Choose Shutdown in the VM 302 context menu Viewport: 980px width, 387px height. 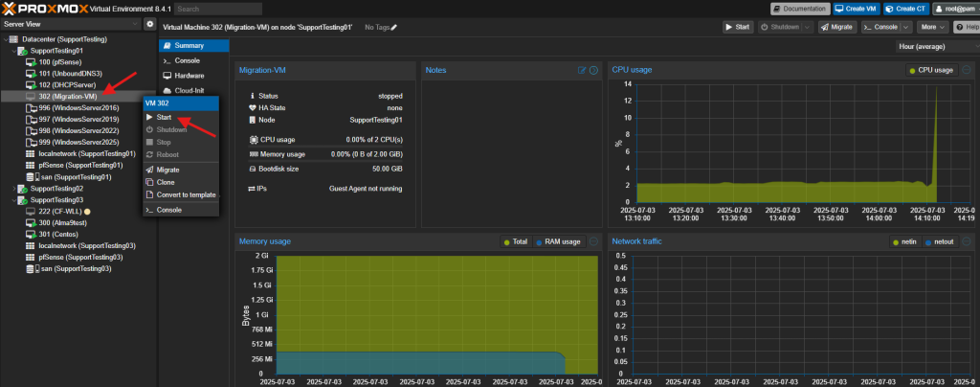(x=181, y=130)
